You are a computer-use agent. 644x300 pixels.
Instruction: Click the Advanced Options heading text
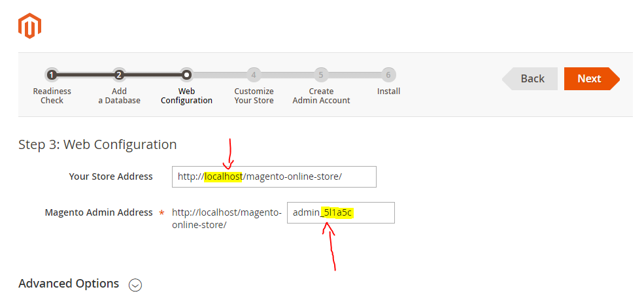point(69,284)
